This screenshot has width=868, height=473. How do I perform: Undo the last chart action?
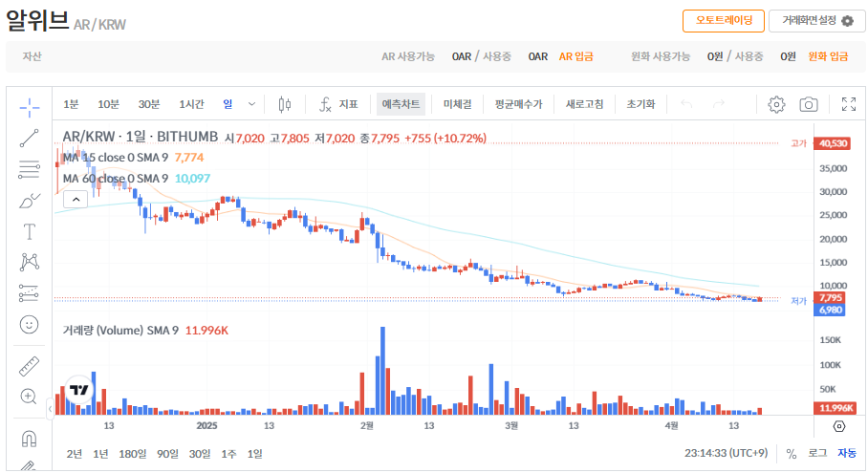686,104
